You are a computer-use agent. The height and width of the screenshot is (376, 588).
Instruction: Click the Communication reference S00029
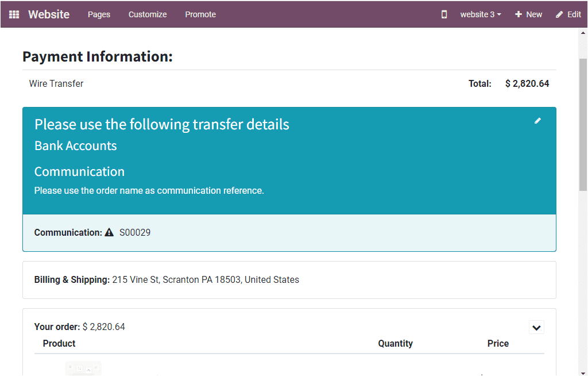[x=135, y=232]
